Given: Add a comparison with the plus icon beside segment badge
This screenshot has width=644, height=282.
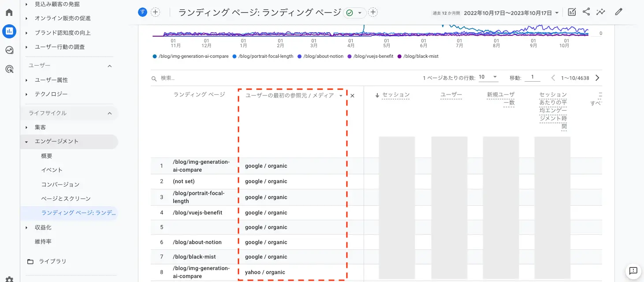Looking at the screenshot, I should 155,12.
